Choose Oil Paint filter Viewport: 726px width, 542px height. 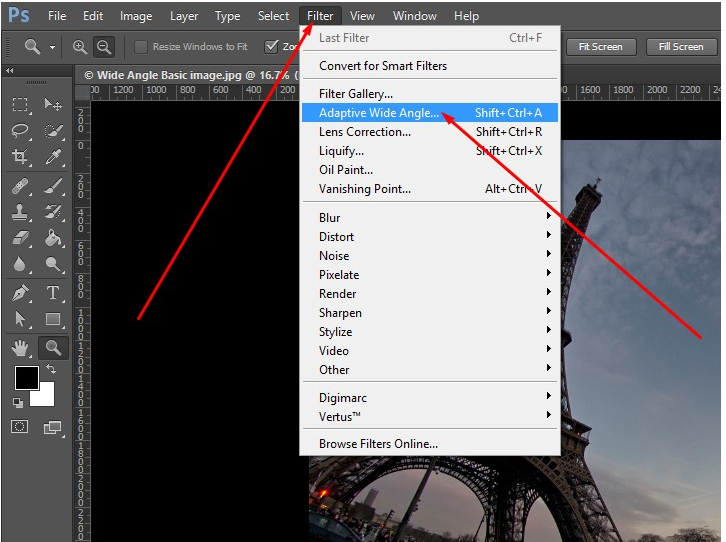[x=430, y=169]
